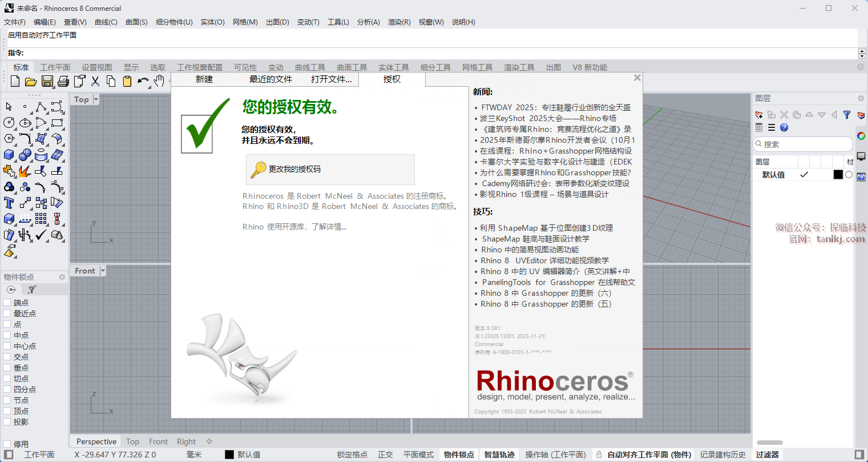Image resolution: width=868 pixels, height=462 pixels.
Task: Click the black check mark tool icon
Action: (x=41, y=235)
